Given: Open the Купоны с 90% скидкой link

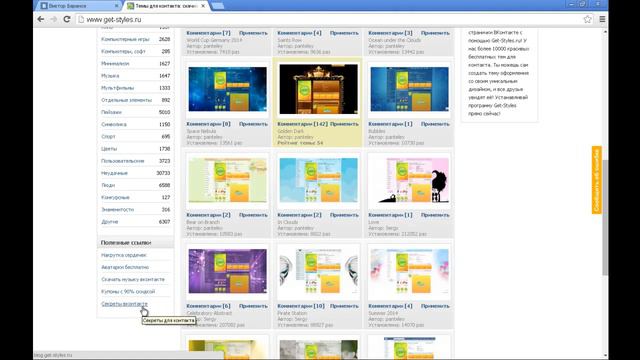Looking at the screenshot, I should [128, 292].
